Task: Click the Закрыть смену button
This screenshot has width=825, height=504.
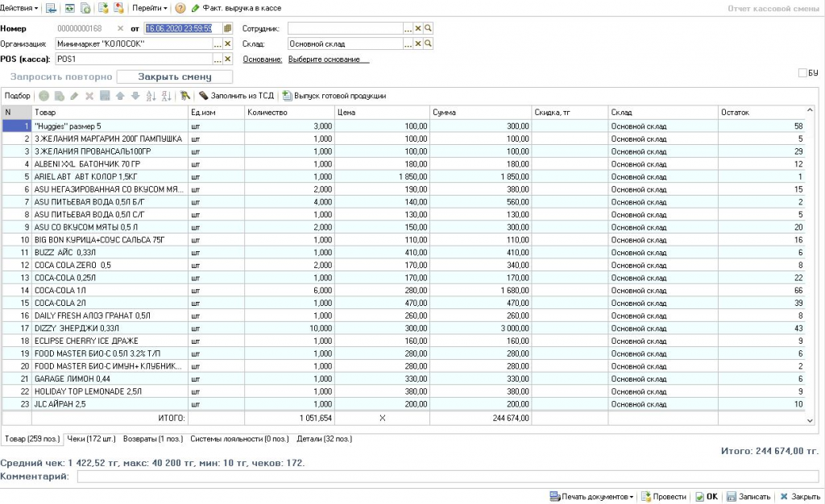Action: click(175, 76)
